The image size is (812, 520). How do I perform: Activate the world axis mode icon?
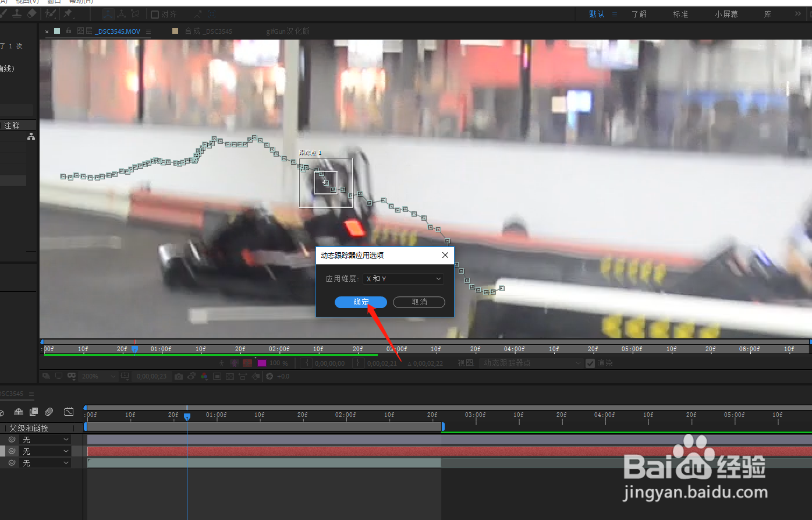121,14
